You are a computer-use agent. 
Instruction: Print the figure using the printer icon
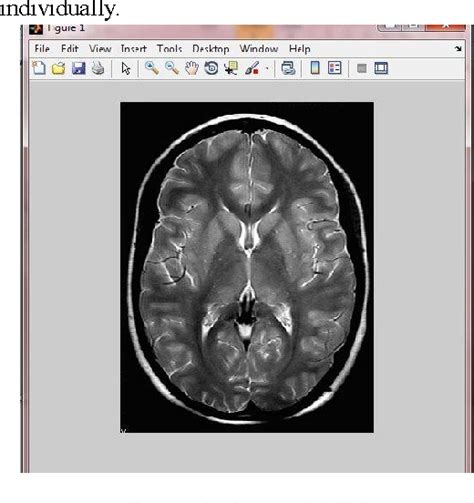pos(98,68)
